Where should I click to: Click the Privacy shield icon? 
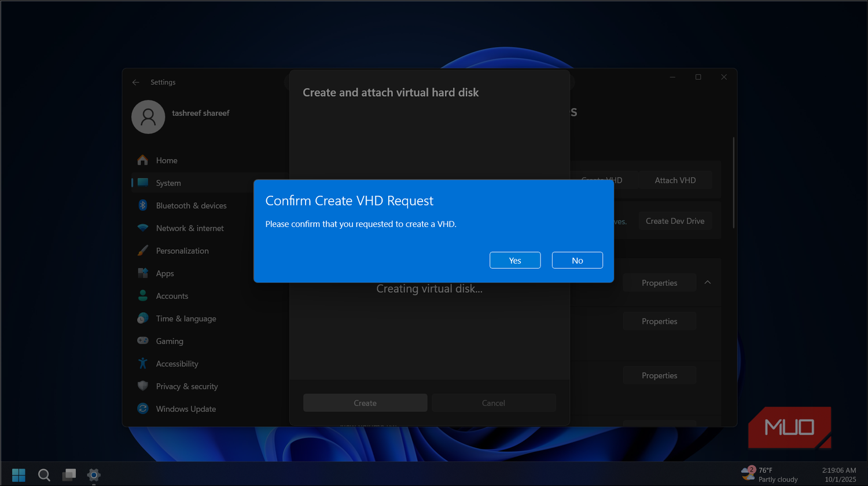tap(143, 386)
